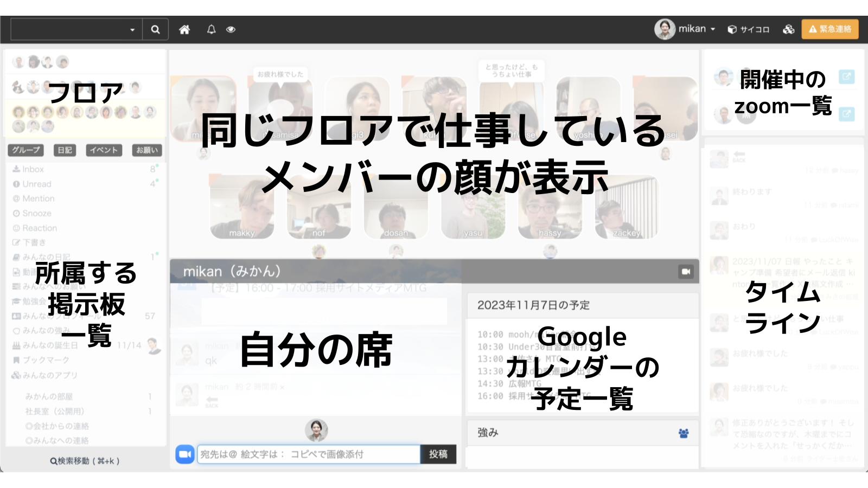The width and height of the screenshot is (868, 488).
Task: Open the notification bell
Action: 211,29
